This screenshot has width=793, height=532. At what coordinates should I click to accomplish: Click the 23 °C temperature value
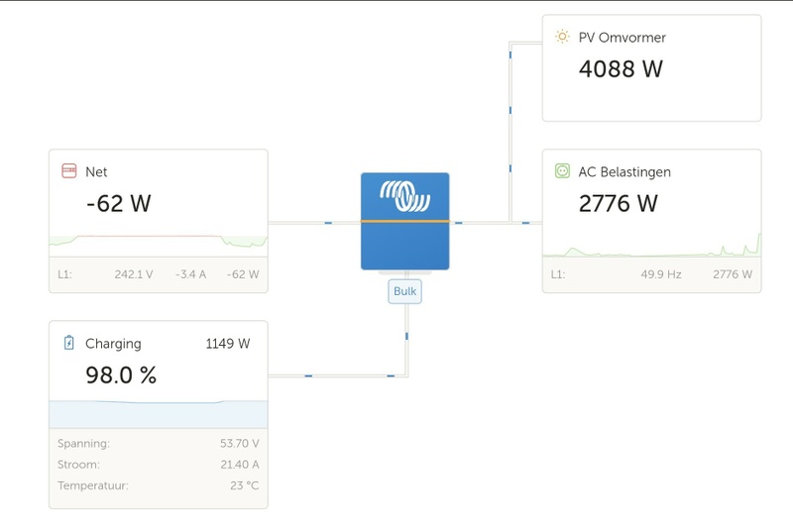point(244,486)
